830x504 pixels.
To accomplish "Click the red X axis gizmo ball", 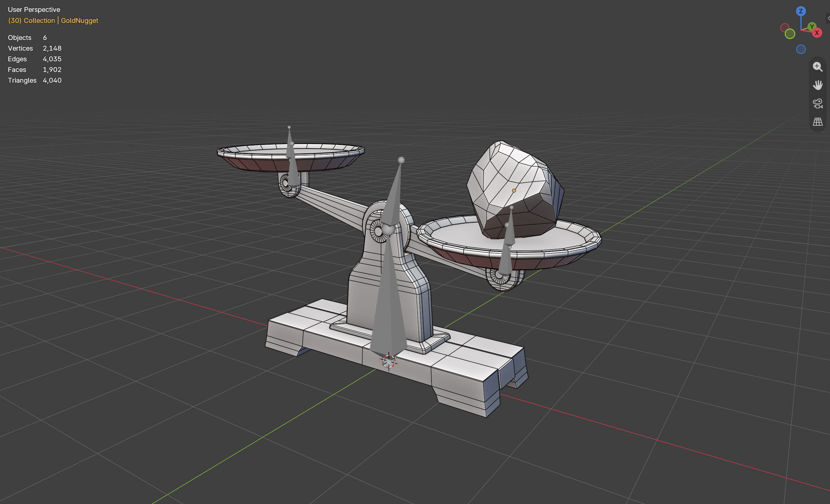I will click(x=817, y=33).
